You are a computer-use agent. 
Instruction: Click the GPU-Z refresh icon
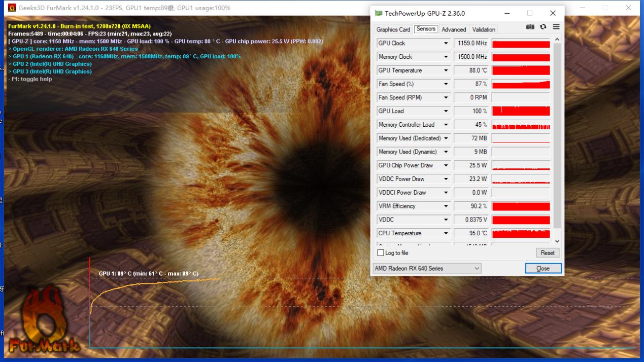[x=543, y=27]
